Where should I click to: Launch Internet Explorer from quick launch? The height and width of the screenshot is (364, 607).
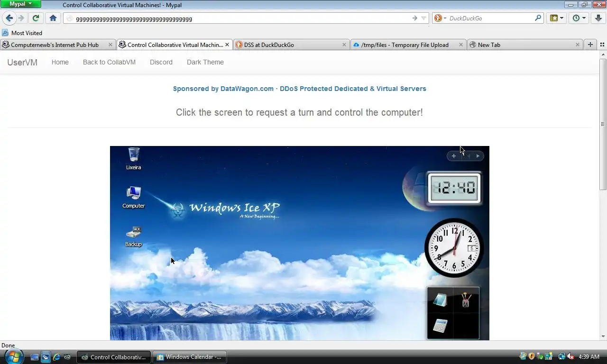[56, 357]
